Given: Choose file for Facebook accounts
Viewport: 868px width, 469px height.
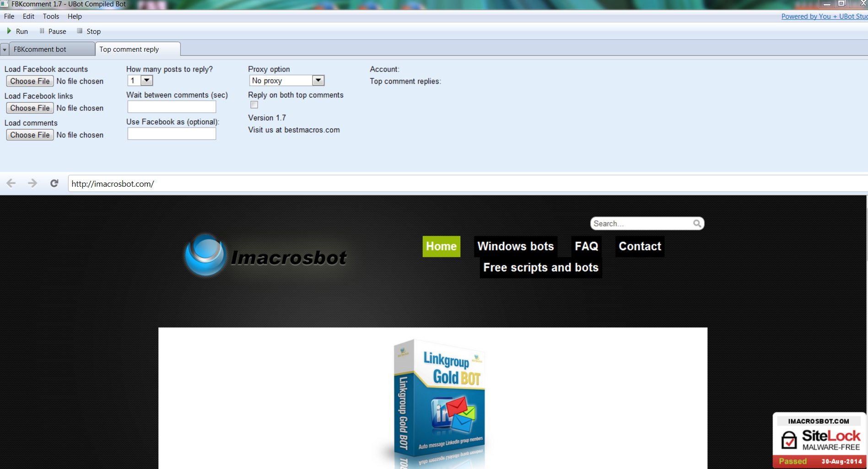Looking at the screenshot, I should [x=30, y=81].
